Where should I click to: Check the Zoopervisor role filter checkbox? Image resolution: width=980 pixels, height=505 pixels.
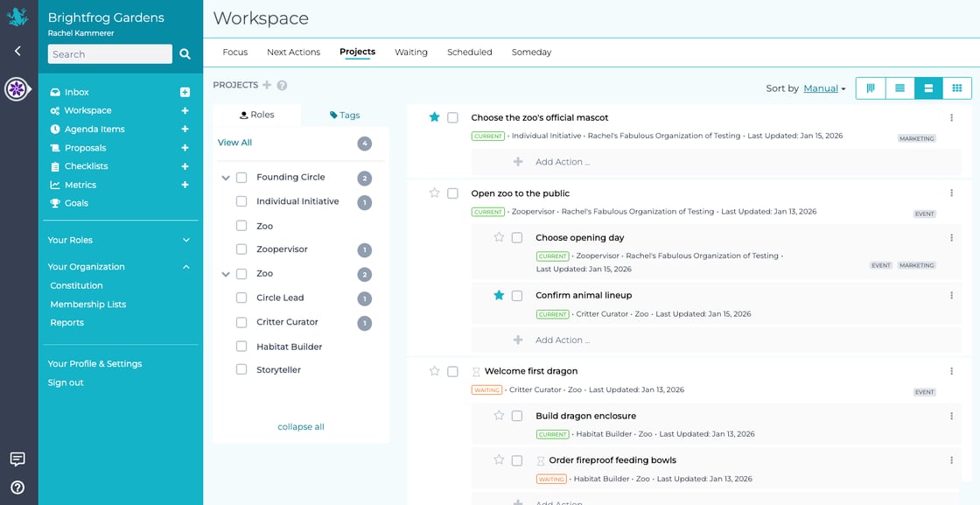(x=241, y=249)
